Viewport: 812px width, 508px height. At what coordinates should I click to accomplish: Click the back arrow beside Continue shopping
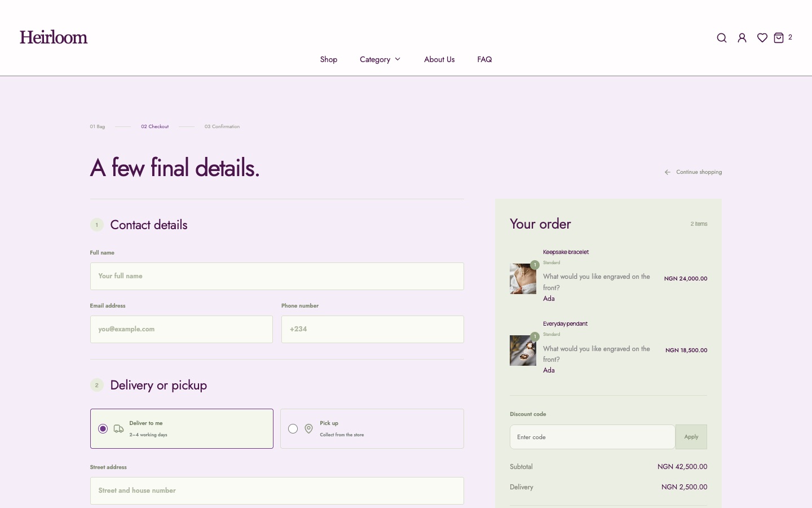pyautogui.click(x=668, y=172)
